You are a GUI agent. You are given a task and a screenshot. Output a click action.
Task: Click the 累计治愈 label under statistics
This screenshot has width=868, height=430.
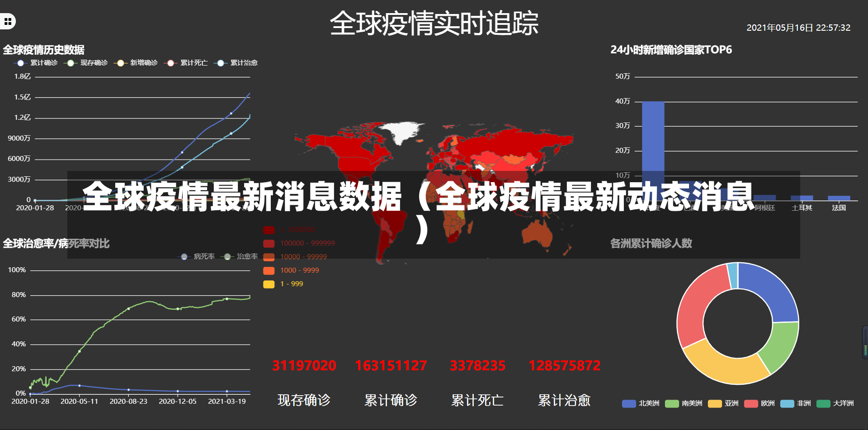(565, 400)
